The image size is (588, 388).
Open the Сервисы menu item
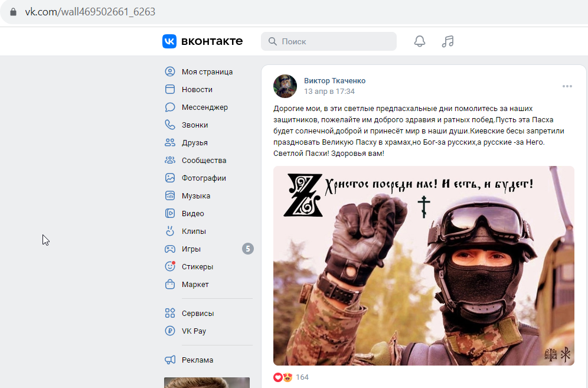click(198, 314)
